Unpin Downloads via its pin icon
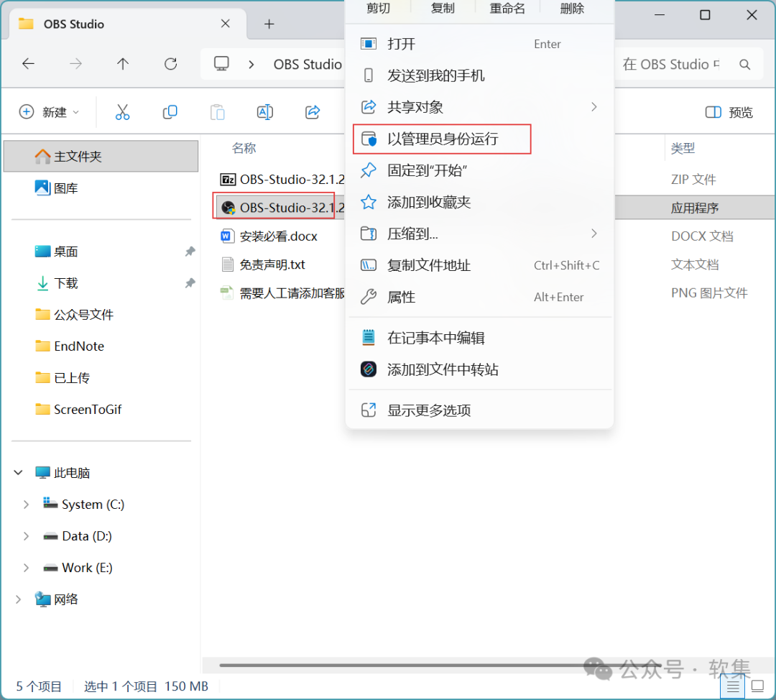This screenshot has height=700, width=776. click(x=190, y=283)
